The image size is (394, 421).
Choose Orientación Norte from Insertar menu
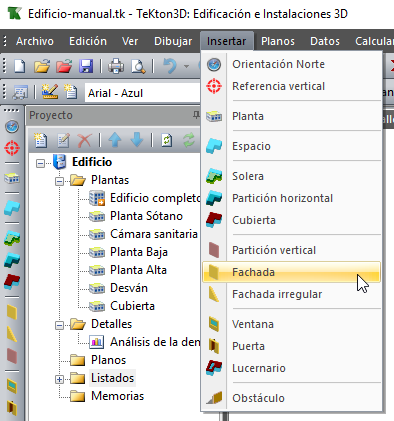coord(292,64)
